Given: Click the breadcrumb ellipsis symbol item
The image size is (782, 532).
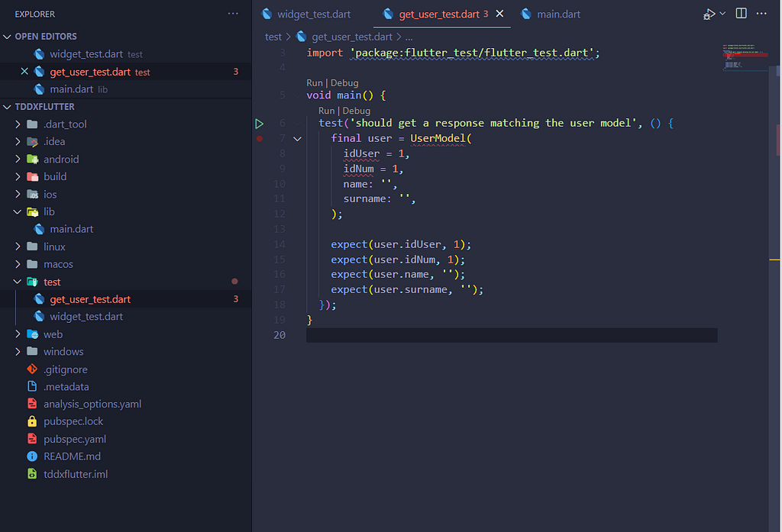Looking at the screenshot, I should (409, 37).
